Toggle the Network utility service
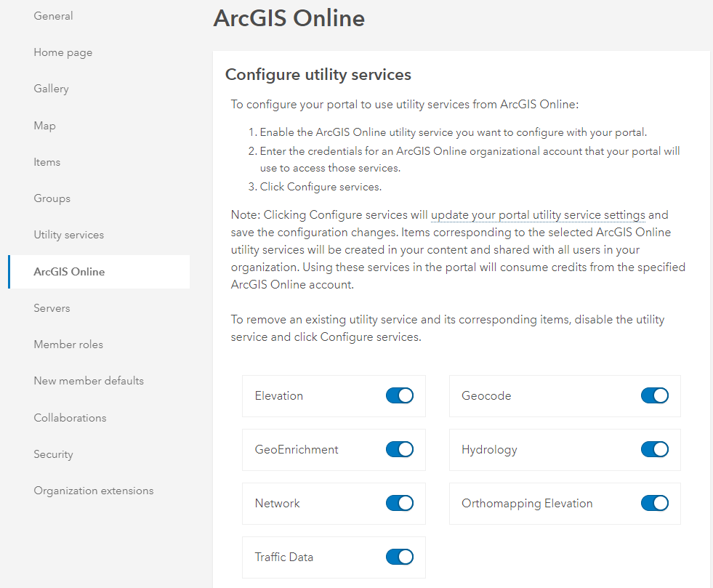This screenshot has height=588, width=713. click(399, 503)
